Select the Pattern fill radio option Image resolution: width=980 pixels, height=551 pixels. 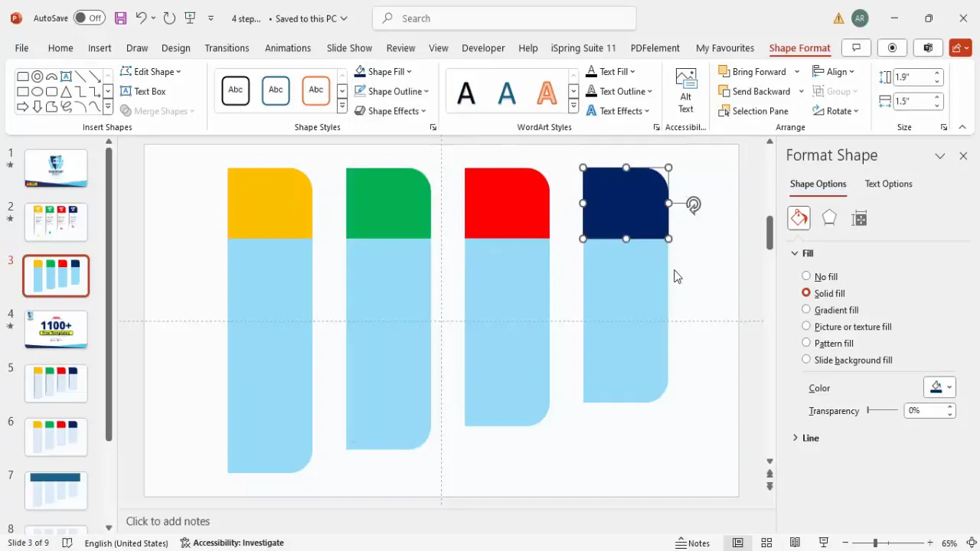(806, 343)
